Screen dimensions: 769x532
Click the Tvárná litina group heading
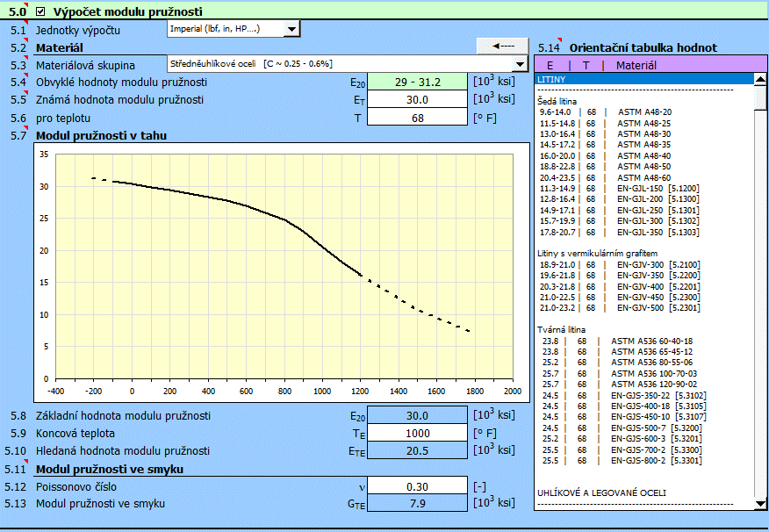(x=561, y=329)
